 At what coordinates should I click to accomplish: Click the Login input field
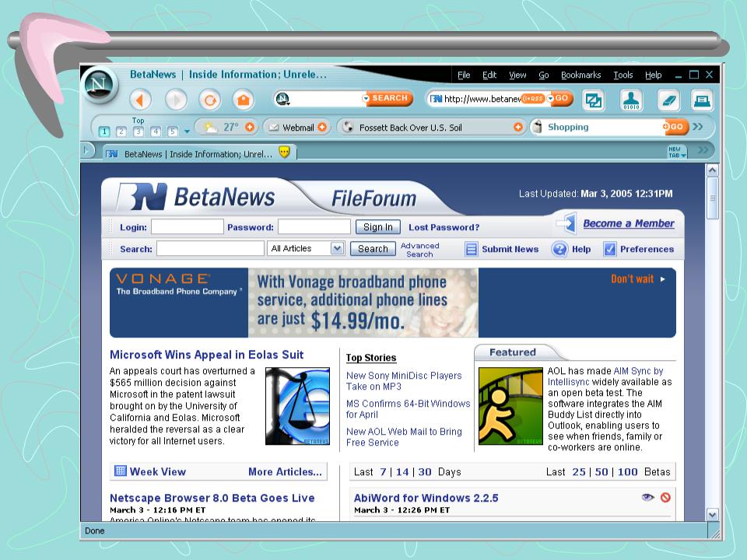coord(188,226)
